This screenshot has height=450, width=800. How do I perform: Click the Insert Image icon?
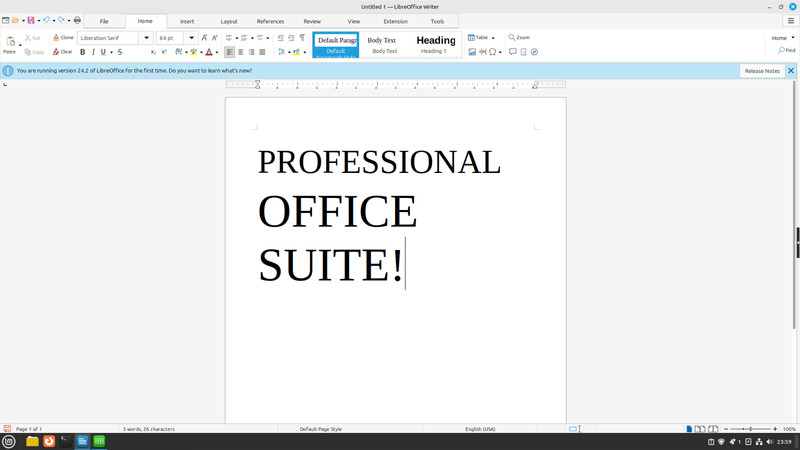coord(472,52)
